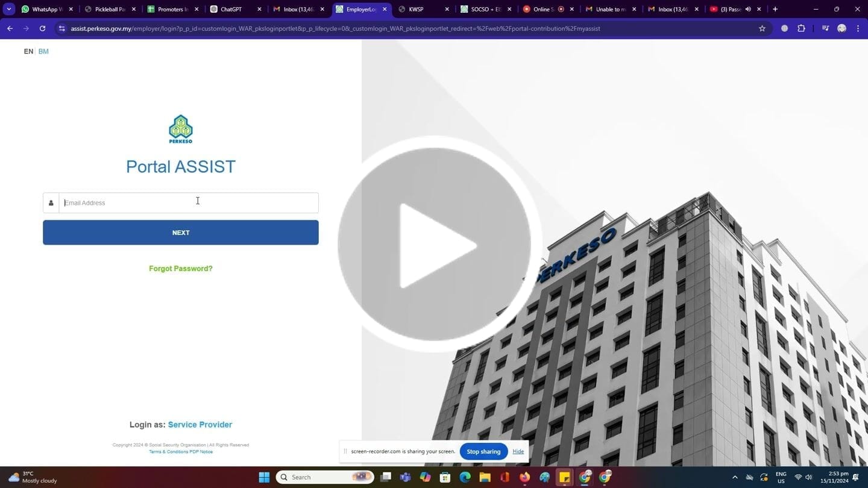Image resolution: width=868 pixels, height=488 pixels.
Task: Open Copilot from the taskbar
Action: 426,477
